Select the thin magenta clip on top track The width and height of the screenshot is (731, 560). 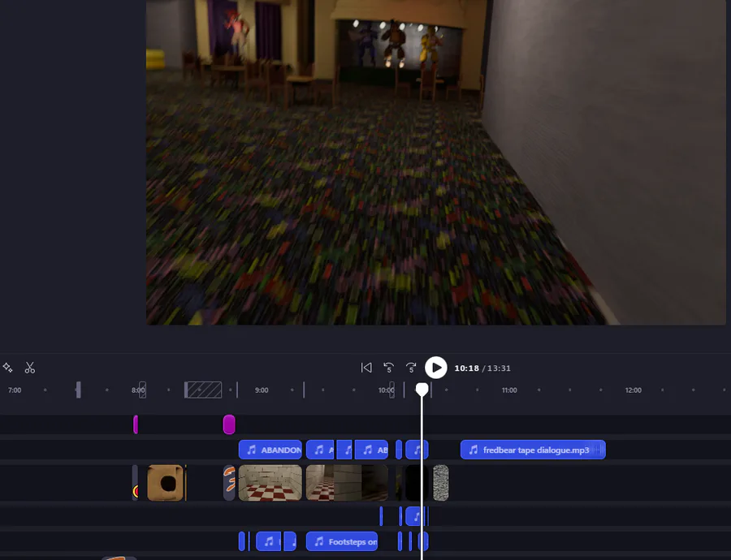tap(136, 424)
